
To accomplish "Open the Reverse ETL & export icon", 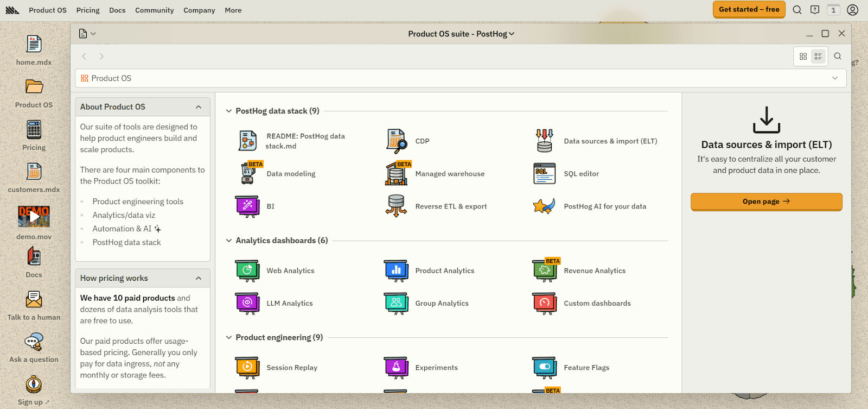I will 397,206.
